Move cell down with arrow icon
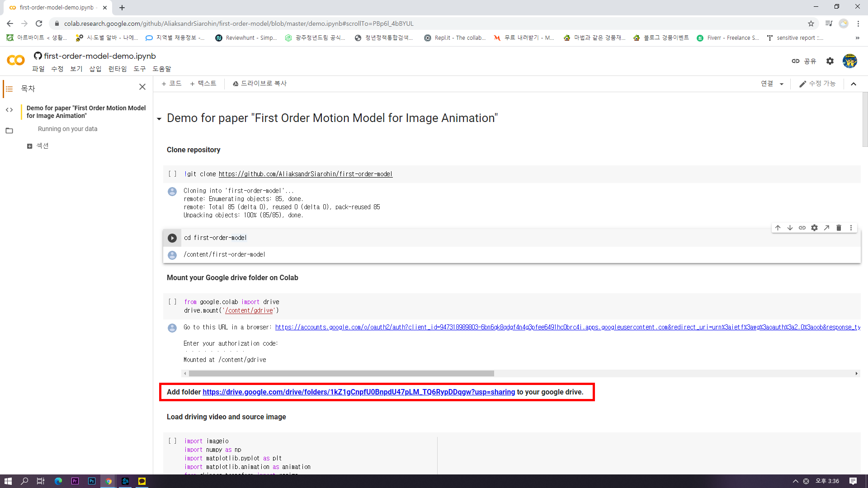Viewport: 868px width, 488px height. click(790, 228)
